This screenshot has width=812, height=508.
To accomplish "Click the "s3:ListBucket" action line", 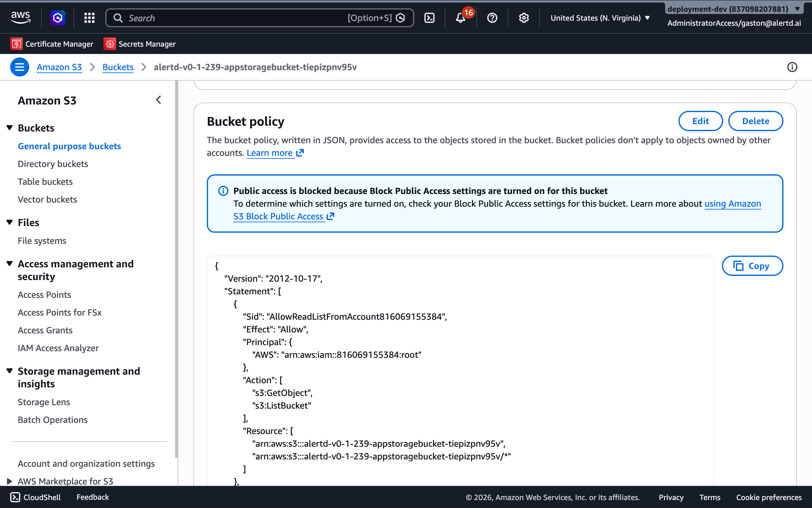I will click(x=282, y=405).
